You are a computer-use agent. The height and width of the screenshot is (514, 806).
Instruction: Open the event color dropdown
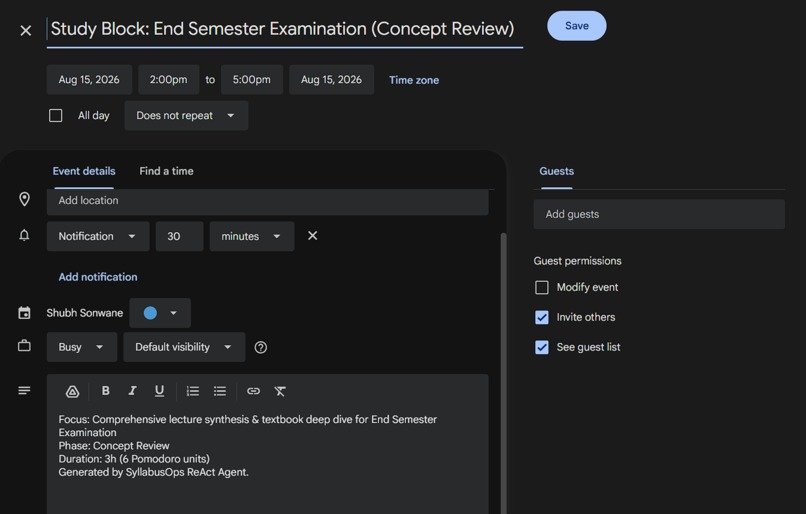(x=160, y=313)
